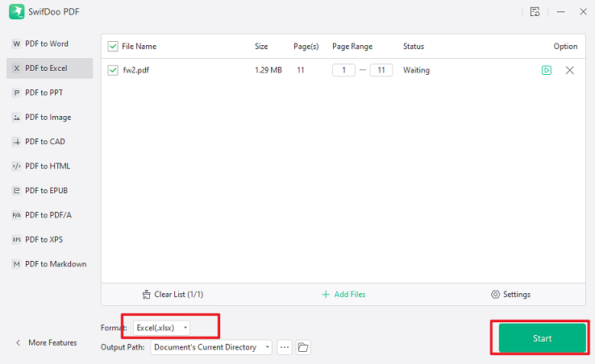Select PDF to Excel in sidebar

point(49,68)
